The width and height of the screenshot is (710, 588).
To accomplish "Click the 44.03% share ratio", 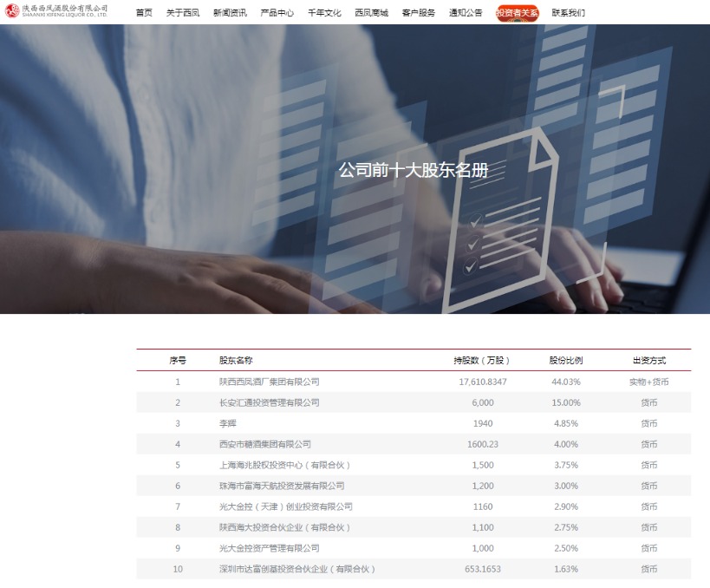I will pos(566,382).
